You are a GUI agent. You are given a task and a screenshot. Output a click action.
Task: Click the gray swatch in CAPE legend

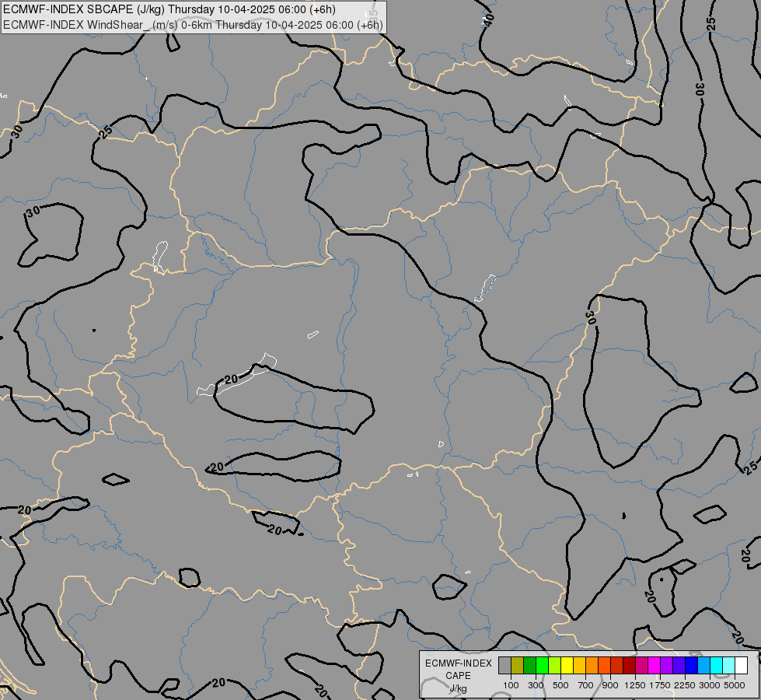[504, 666]
